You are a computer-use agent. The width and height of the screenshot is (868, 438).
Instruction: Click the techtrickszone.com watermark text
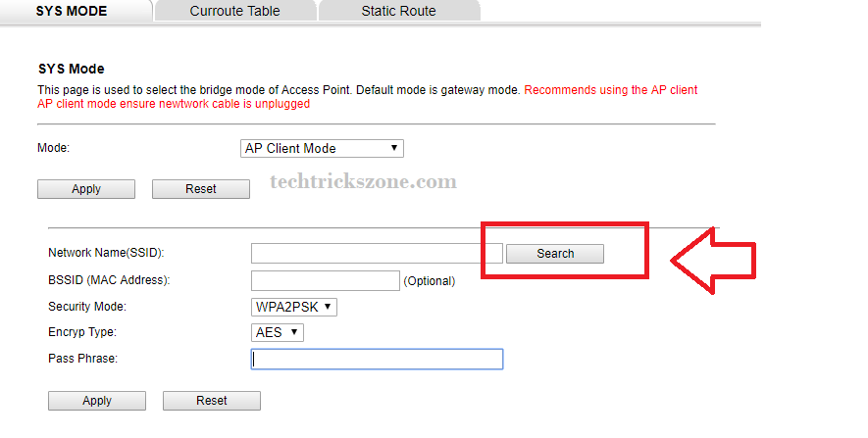(363, 182)
